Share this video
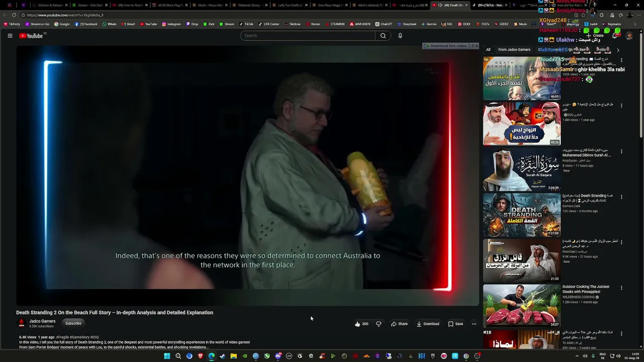Image resolution: width=644 pixels, height=362 pixels. (399, 324)
